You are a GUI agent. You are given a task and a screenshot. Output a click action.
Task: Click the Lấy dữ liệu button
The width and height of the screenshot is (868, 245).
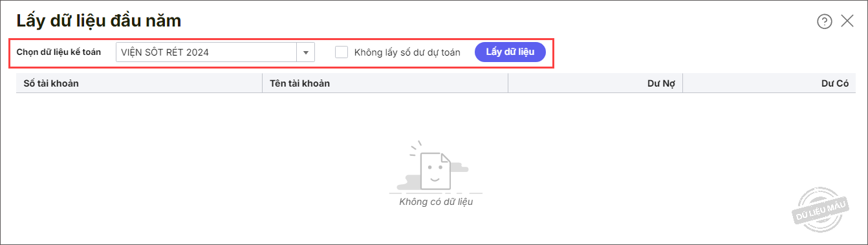[510, 52]
